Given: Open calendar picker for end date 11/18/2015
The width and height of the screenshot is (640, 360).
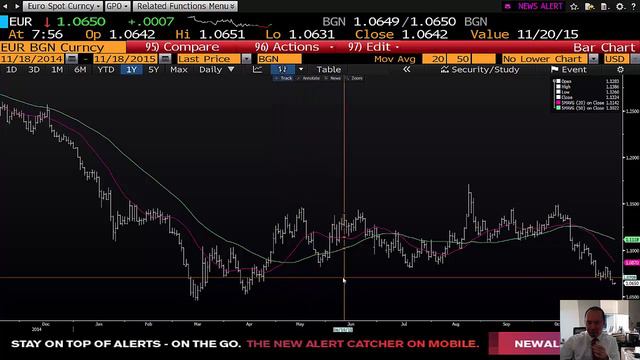Looking at the screenshot, I should (x=165, y=59).
